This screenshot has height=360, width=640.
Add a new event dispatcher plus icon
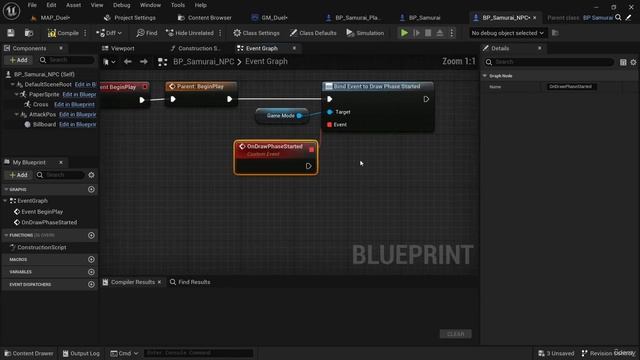click(x=91, y=284)
